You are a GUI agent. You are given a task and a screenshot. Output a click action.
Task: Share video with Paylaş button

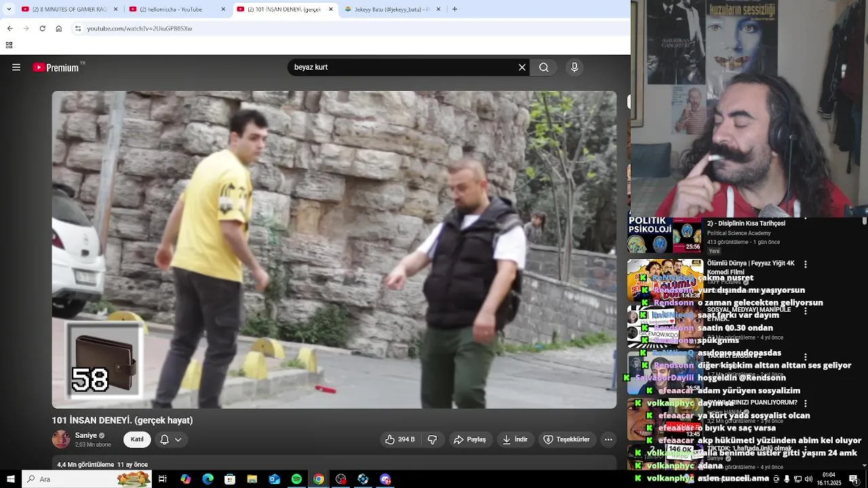pos(470,439)
